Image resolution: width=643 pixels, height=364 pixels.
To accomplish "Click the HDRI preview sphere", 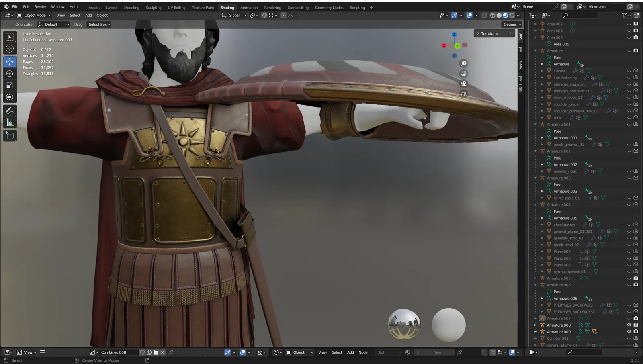I will (x=404, y=325).
